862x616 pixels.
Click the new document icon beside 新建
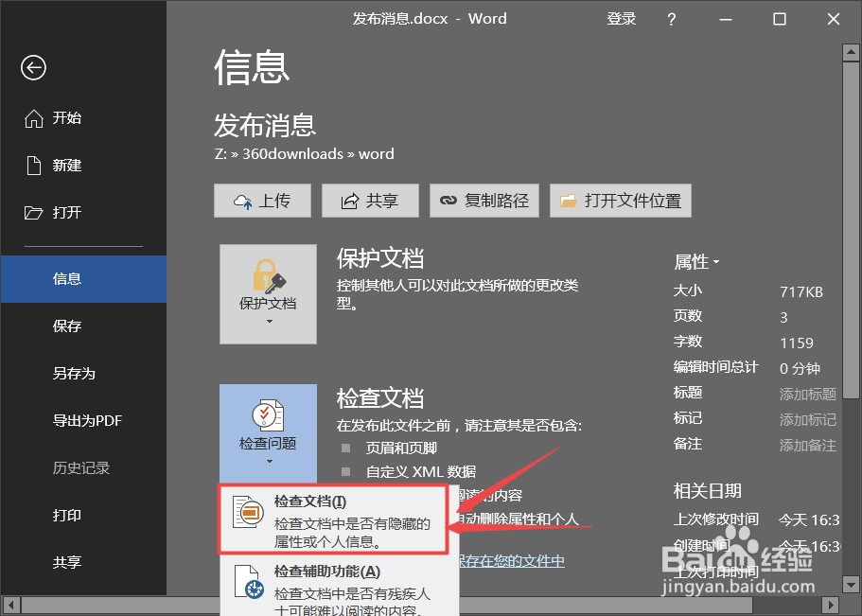coord(34,166)
